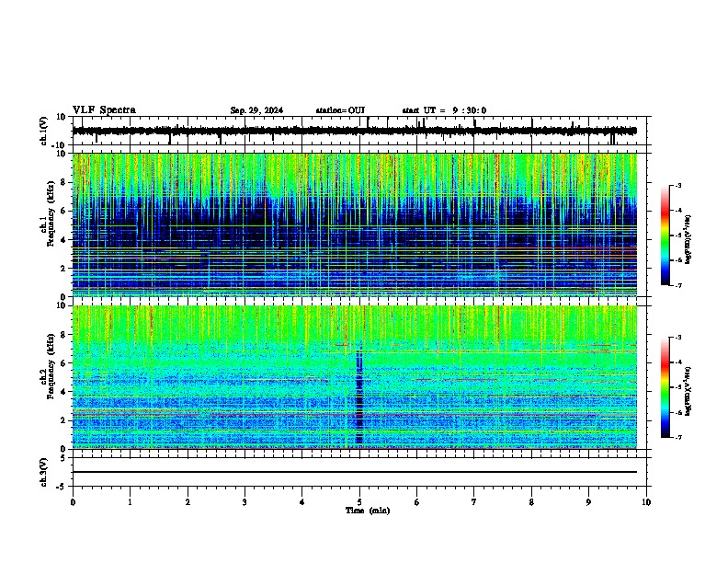
Task: Click the "ch.1(V)" waveform axis label
Action: click(44, 131)
